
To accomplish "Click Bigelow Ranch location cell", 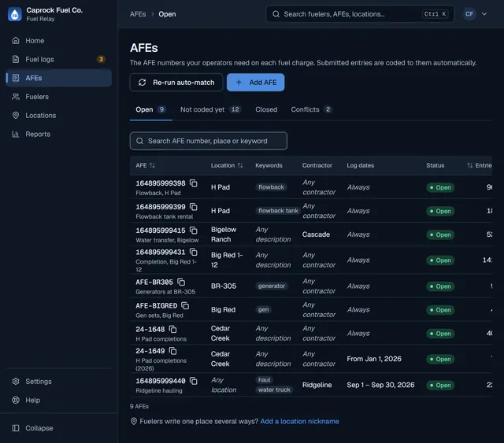I will click(x=224, y=234).
